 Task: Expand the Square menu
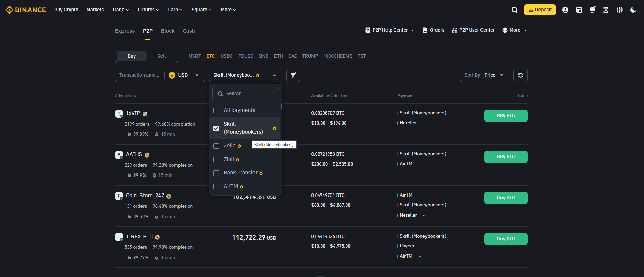coord(202,10)
